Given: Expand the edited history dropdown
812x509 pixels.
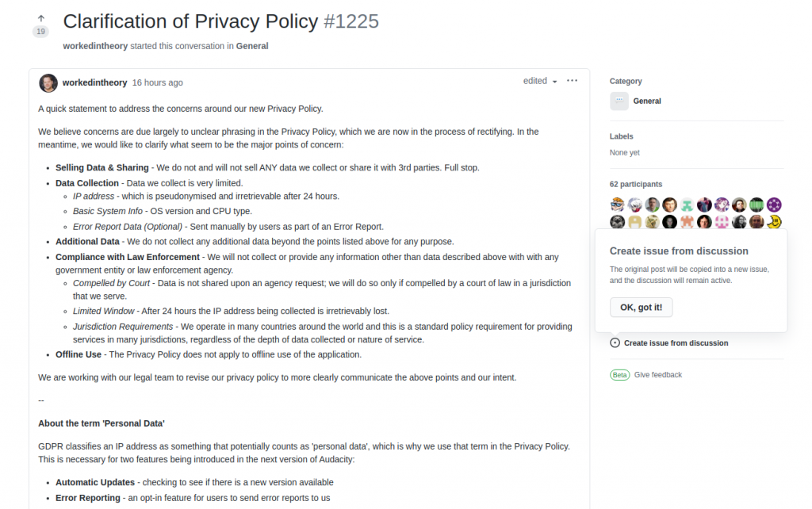Looking at the screenshot, I should click(x=540, y=81).
